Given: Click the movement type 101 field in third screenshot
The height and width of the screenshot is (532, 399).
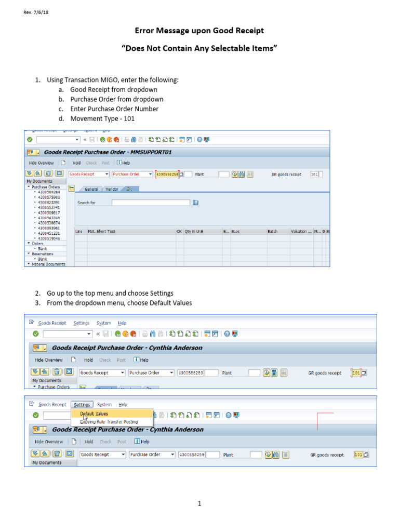Looking at the screenshot, I should [x=358, y=455].
